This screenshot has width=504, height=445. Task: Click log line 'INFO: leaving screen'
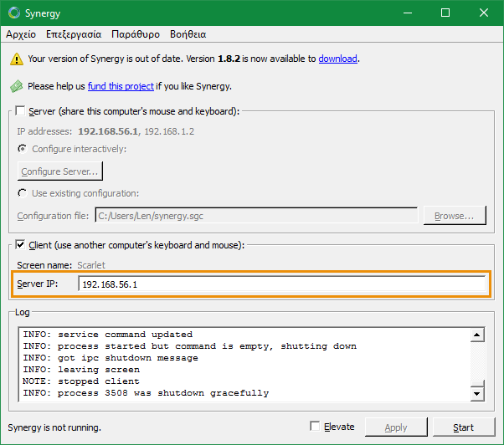point(81,370)
